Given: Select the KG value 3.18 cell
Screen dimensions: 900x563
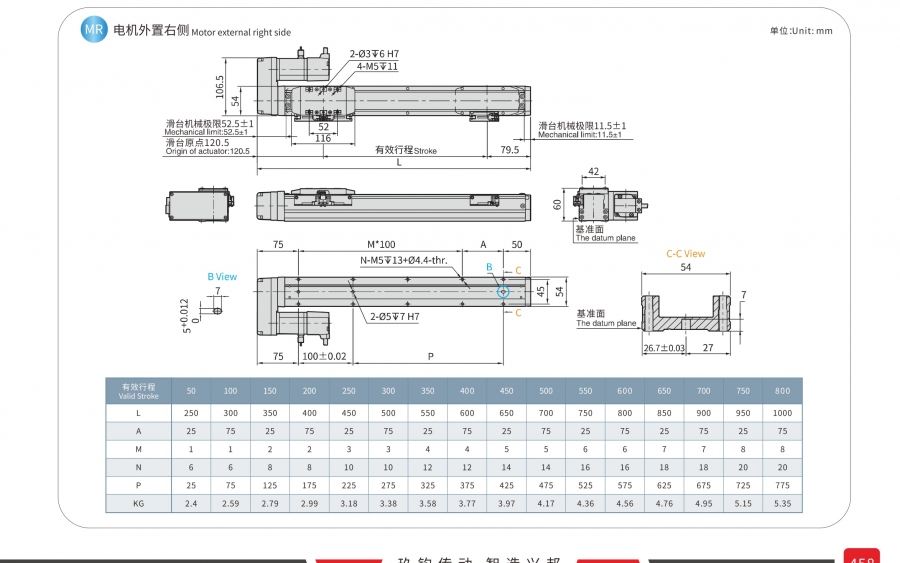Looking at the screenshot, I should click(x=348, y=503).
